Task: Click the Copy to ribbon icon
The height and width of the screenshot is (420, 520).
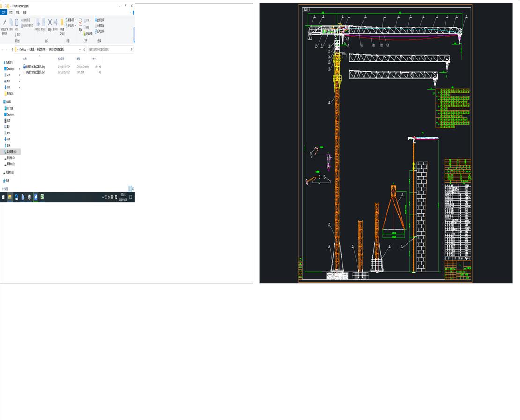Action: [43, 22]
